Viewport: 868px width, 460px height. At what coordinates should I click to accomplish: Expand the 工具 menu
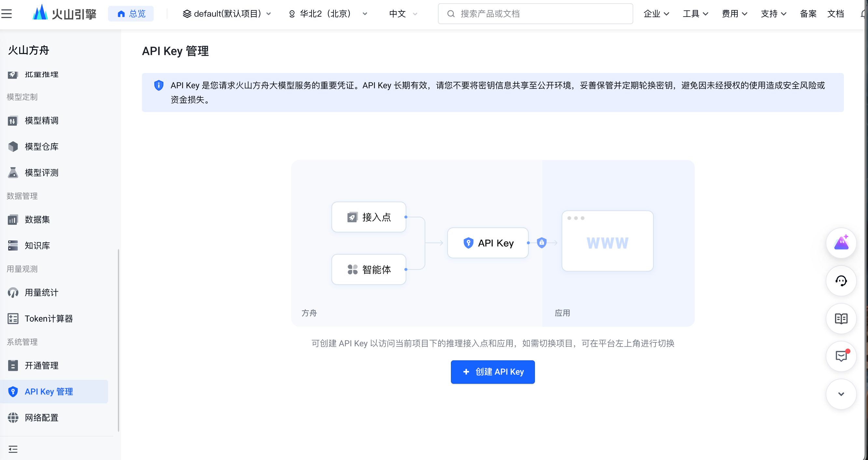tap(695, 13)
